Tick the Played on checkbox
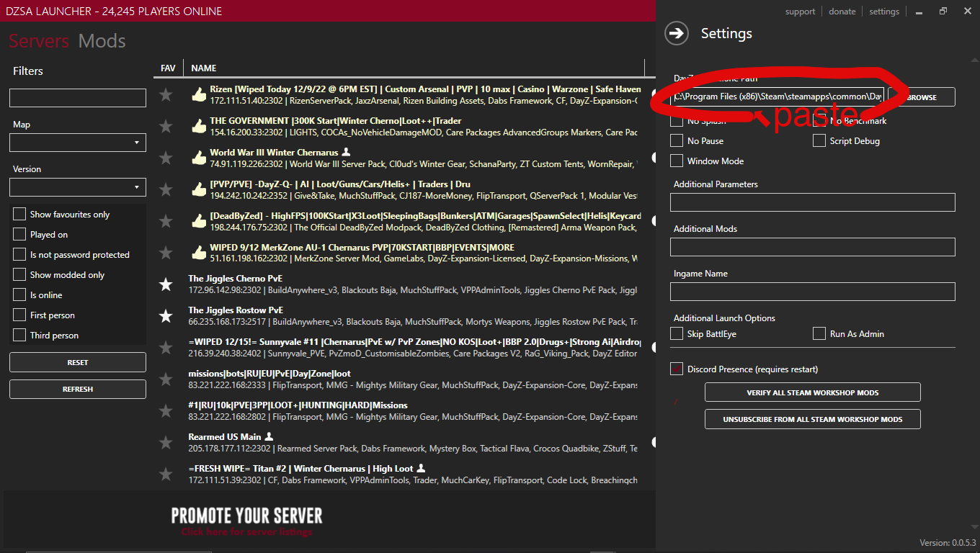 click(x=19, y=234)
